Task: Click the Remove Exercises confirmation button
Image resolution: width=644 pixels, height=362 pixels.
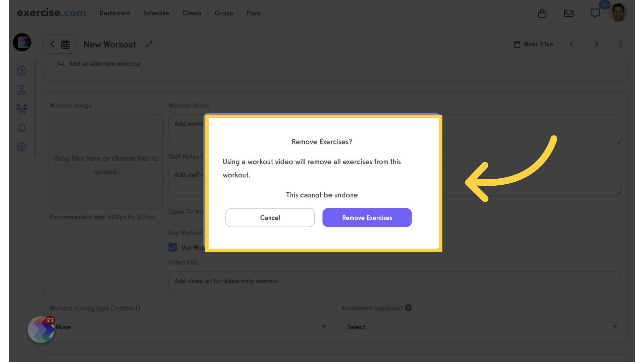Action: click(x=367, y=218)
